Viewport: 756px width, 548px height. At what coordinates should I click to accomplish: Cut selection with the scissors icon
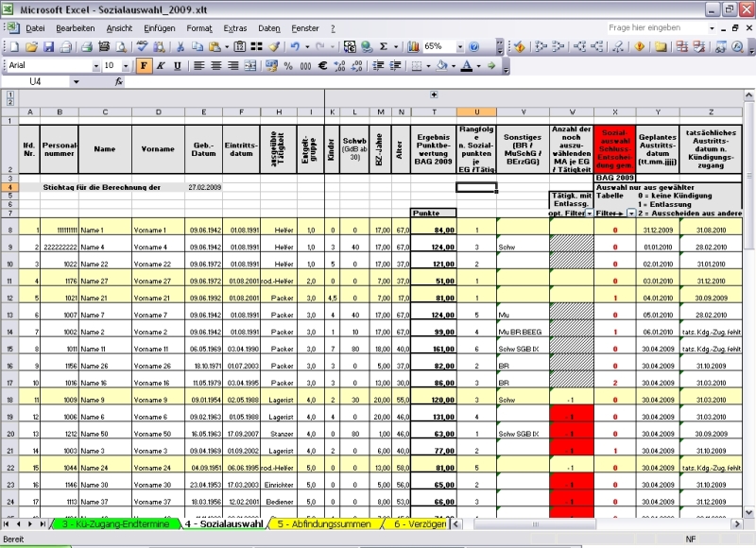point(180,46)
